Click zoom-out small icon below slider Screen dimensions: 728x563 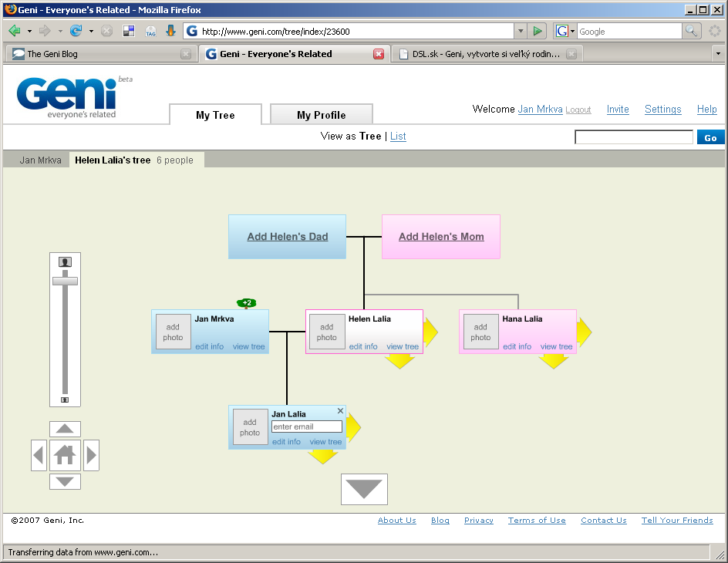click(x=65, y=399)
